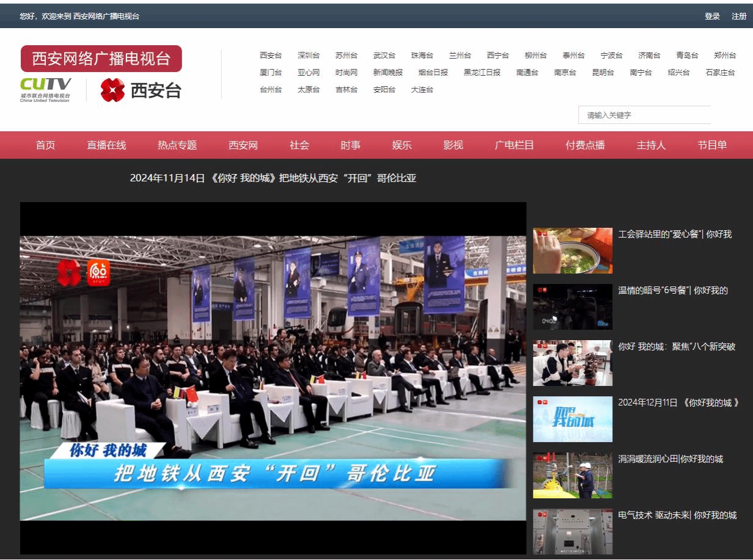The width and height of the screenshot is (753, 560).
Task: Click the 注册 link in header
Action: 739,16
